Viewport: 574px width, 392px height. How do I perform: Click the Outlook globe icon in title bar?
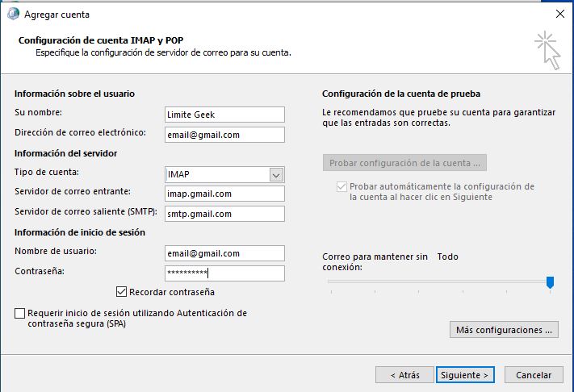(13, 14)
